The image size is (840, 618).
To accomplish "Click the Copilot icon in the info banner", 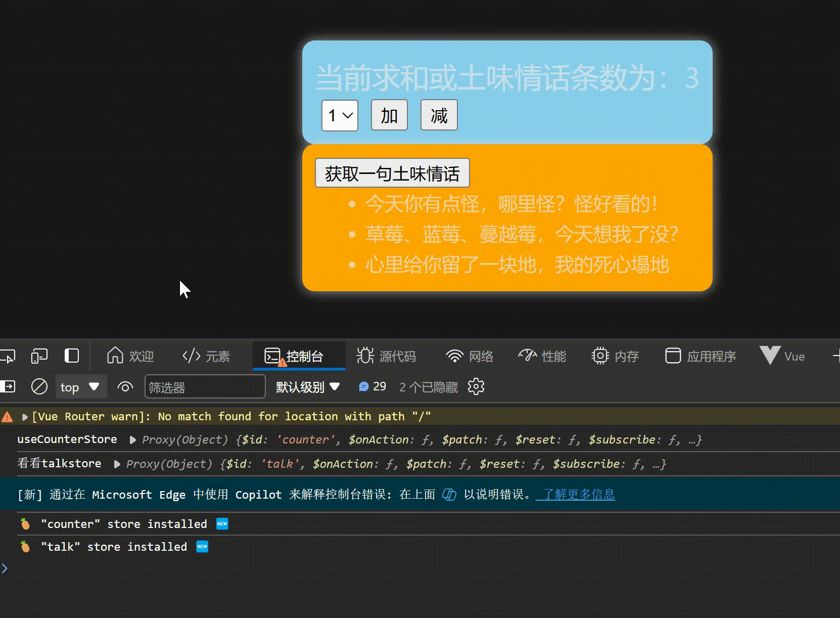I will pyautogui.click(x=449, y=494).
